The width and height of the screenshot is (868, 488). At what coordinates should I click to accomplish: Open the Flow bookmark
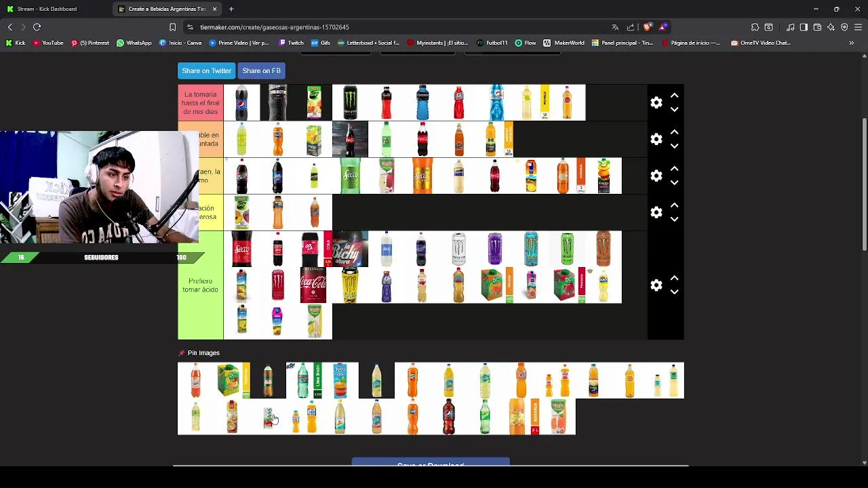[526, 43]
